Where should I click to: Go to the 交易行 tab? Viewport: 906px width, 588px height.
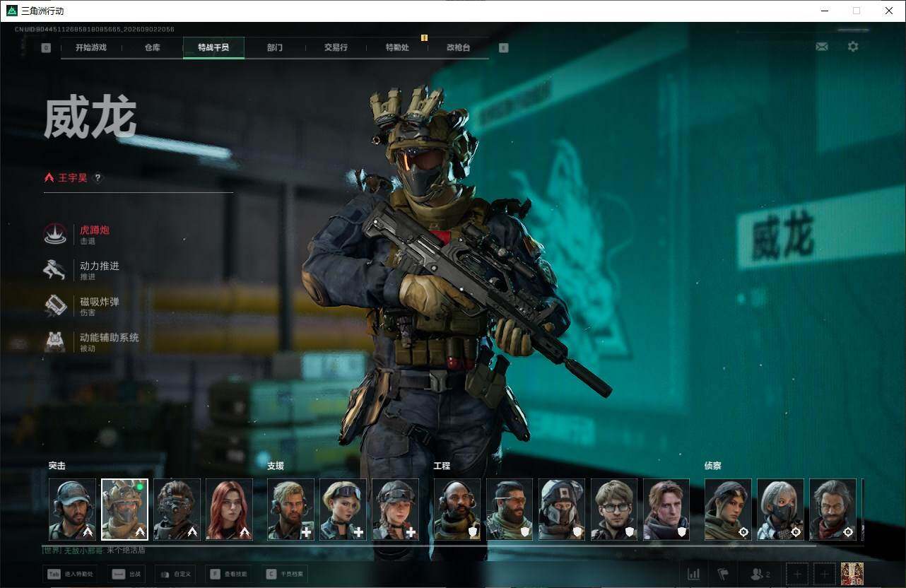point(336,47)
